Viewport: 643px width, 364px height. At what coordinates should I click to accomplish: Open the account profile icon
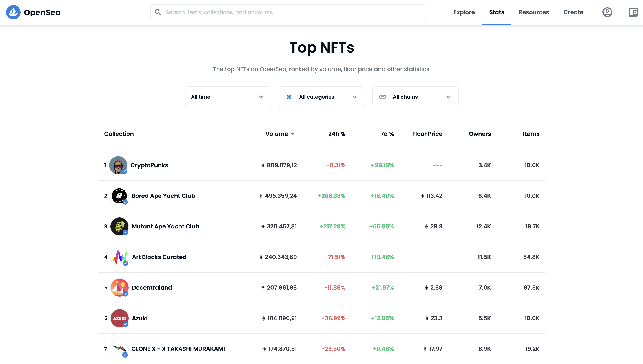(x=607, y=12)
